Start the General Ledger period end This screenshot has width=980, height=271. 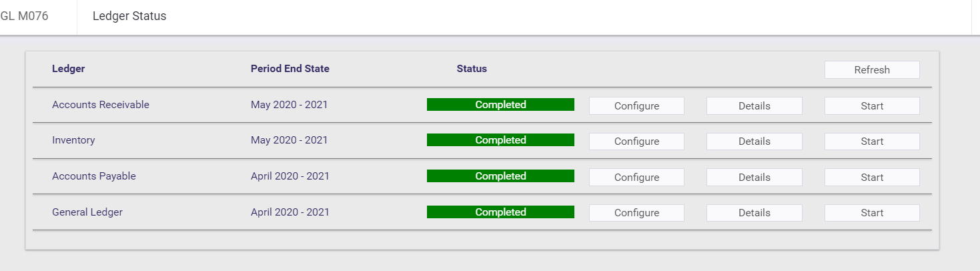coord(872,213)
